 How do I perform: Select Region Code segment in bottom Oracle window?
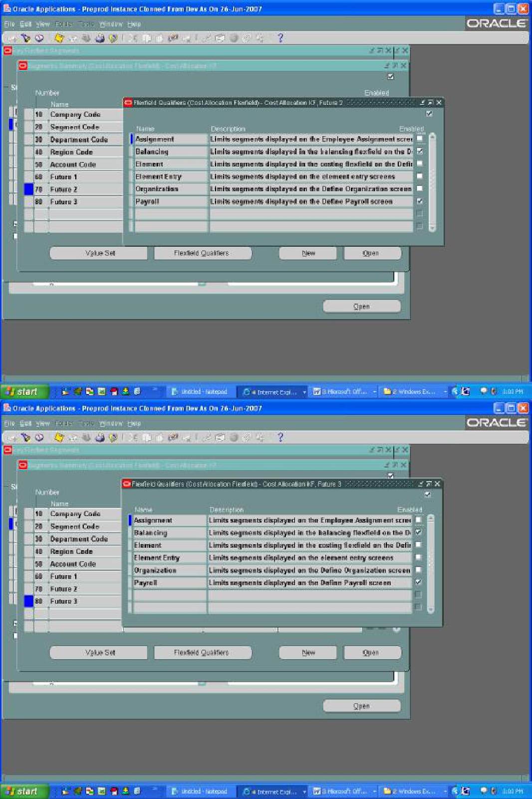point(85,551)
